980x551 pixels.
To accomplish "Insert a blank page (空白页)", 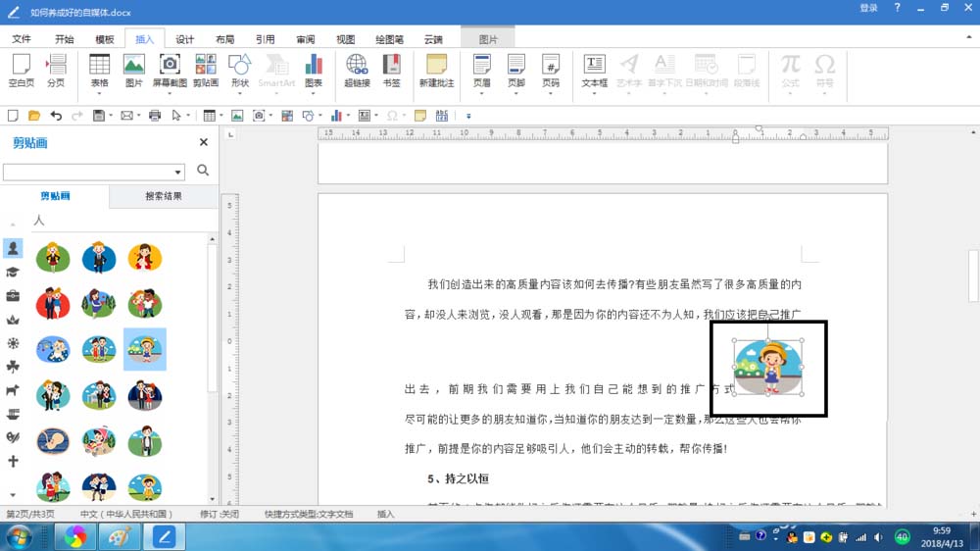I will point(22,71).
